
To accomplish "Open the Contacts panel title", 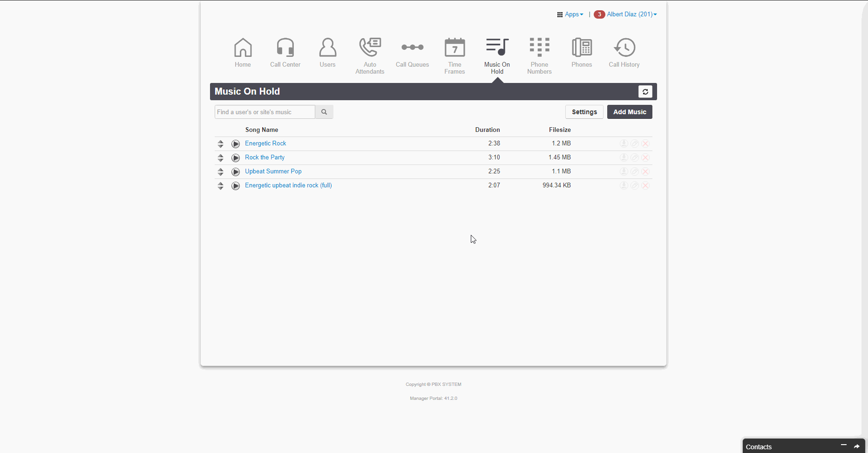I will tap(759, 447).
